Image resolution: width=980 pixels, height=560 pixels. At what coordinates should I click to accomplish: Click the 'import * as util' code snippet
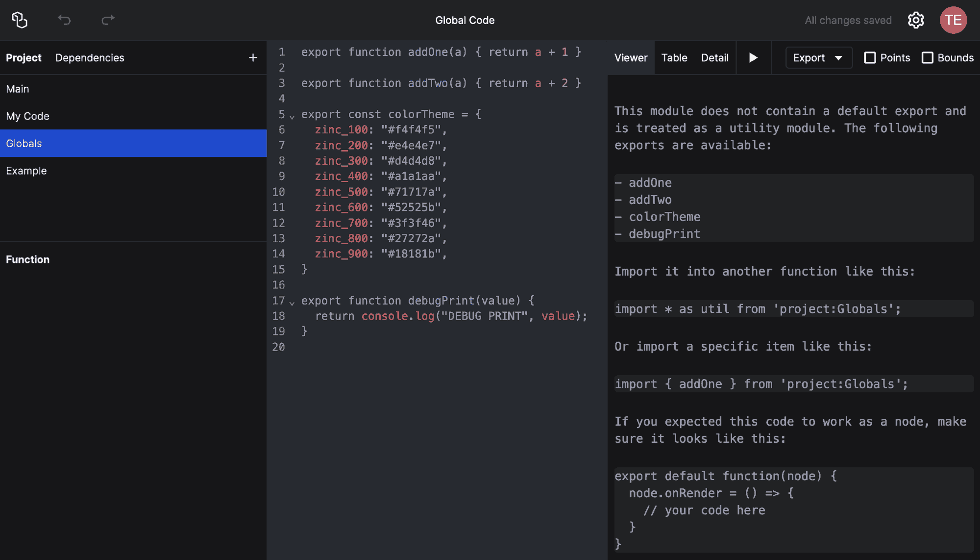point(794,309)
